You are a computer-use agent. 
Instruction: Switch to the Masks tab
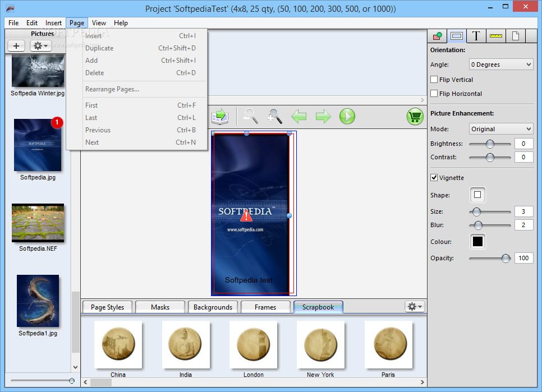pos(160,307)
